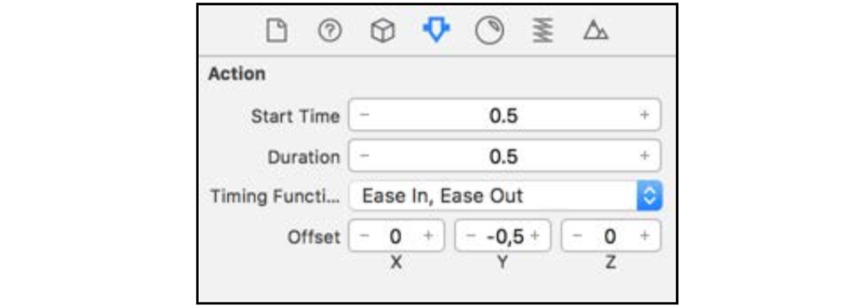The image size is (868, 306).
Task: Open the File inspector tab
Action: 276,31
